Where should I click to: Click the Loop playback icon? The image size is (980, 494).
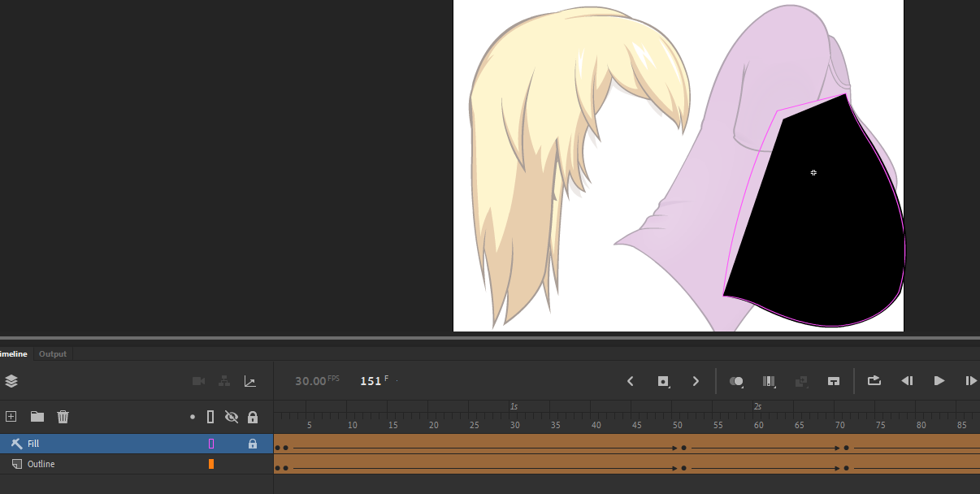point(874,380)
